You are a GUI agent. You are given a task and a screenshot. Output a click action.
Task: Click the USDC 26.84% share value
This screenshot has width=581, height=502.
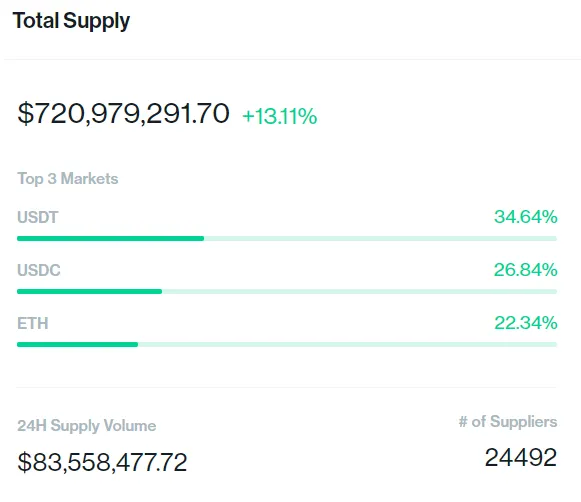[x=525, y=270]
